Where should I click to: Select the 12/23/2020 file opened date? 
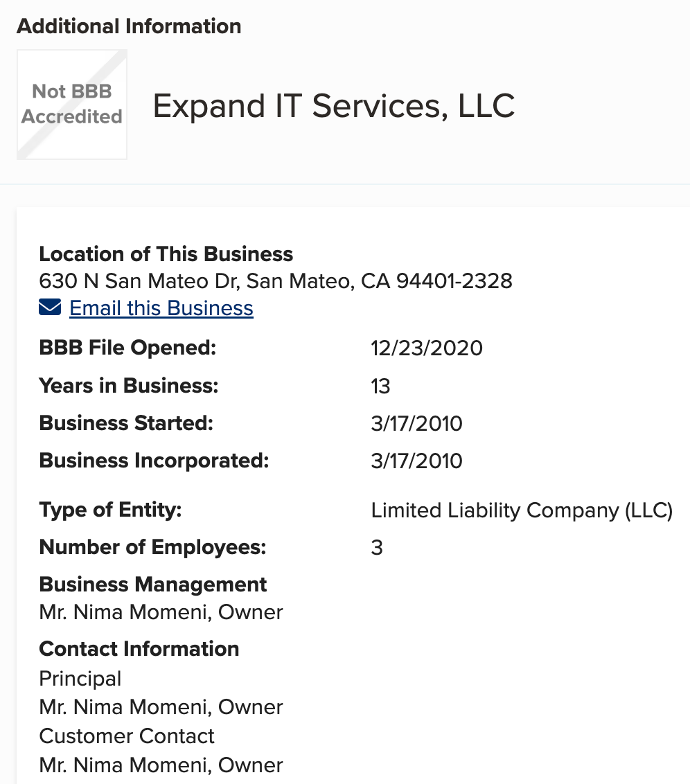(427, 348)
